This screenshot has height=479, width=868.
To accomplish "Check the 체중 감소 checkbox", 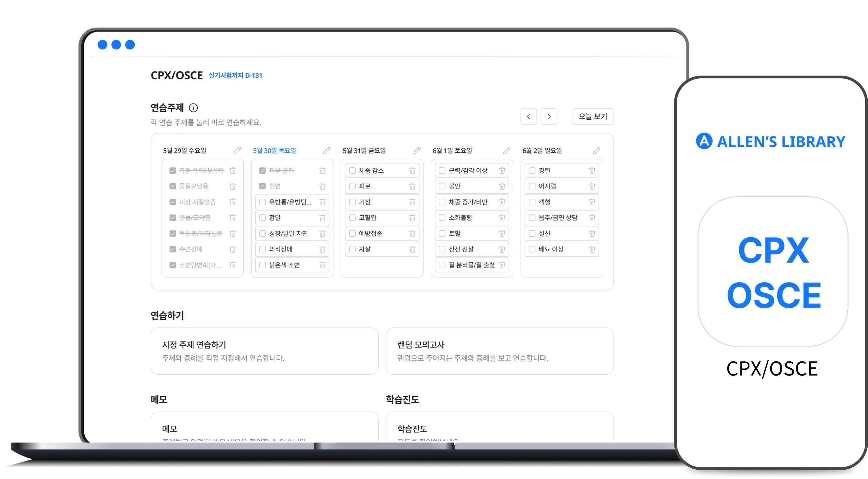I will point(352,171).
